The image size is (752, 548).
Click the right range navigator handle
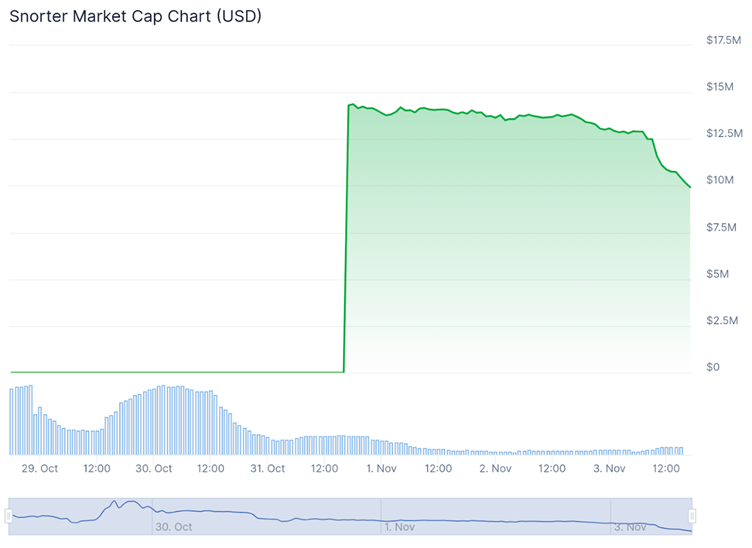click(x=692, y=516)
